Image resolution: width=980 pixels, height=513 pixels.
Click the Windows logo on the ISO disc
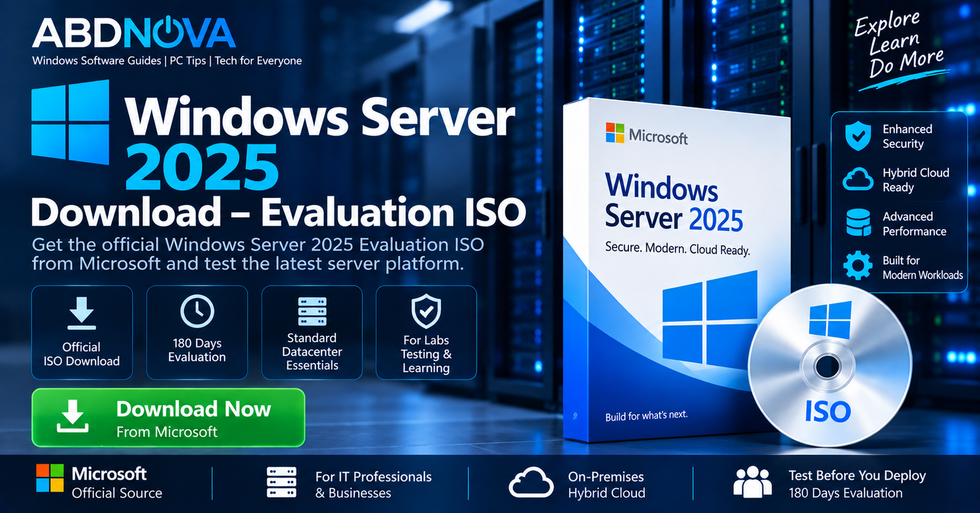coord(830,320)
